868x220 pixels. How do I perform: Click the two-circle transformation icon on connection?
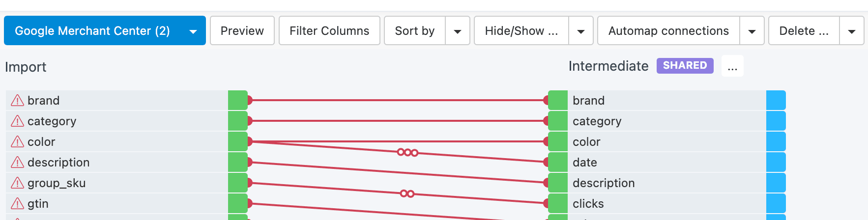point(407,193)
